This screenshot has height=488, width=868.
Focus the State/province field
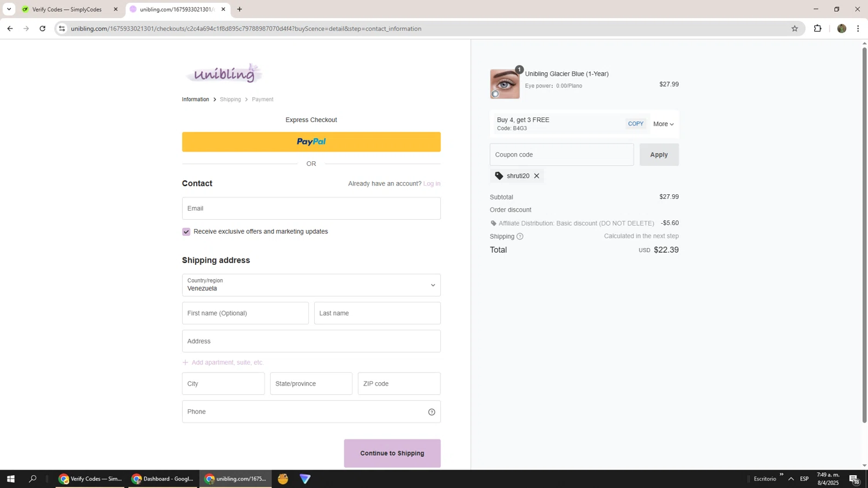tap(311, 384)
